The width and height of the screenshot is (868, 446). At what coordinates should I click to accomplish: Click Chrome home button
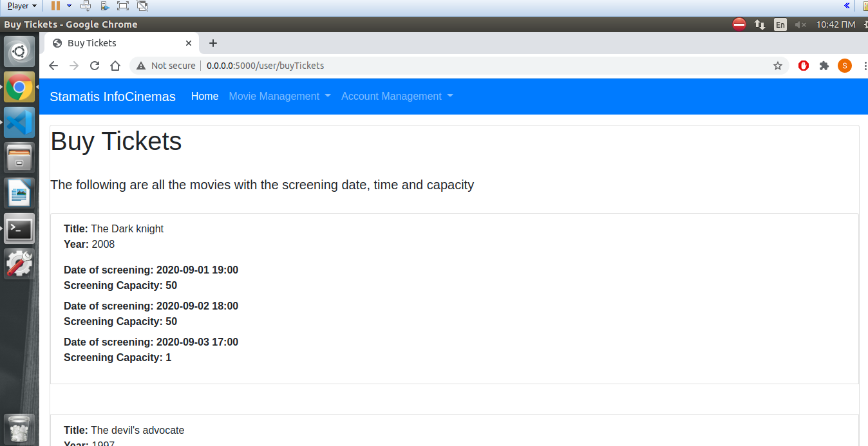point(115,66)
